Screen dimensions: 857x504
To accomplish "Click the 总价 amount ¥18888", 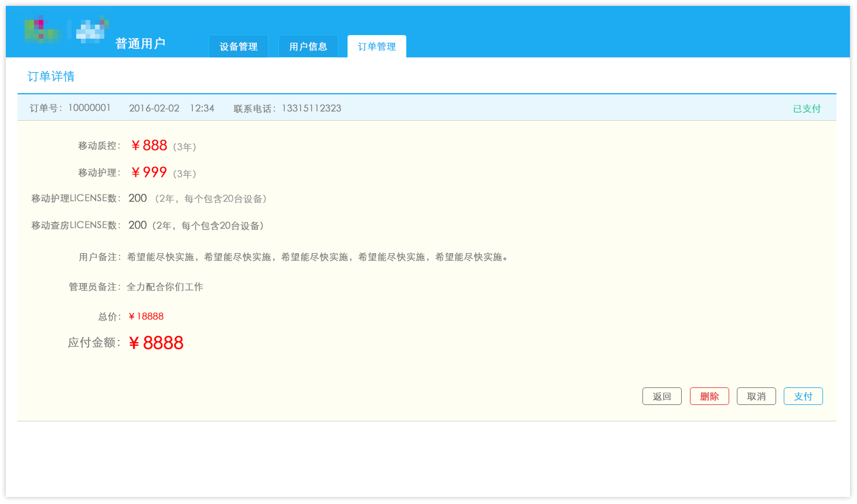I will click(146, 316).
